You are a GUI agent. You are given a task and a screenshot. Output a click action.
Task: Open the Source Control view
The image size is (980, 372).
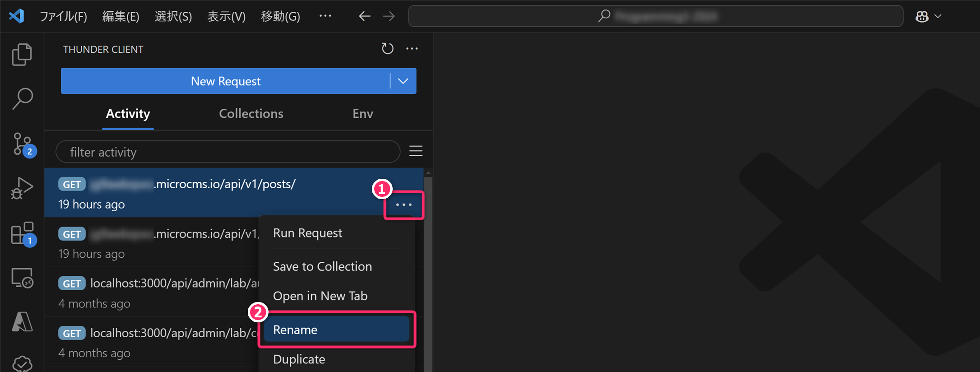coord(22,144)
